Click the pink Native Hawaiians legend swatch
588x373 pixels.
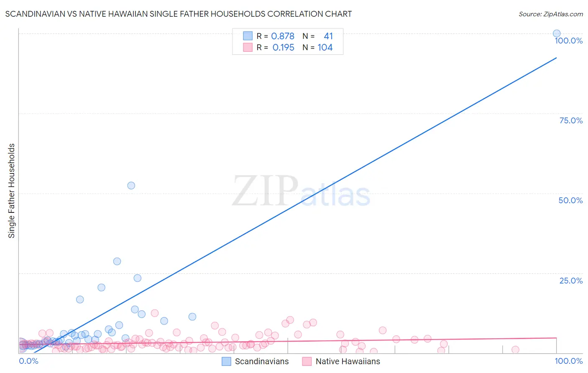(x=307, y=361)
